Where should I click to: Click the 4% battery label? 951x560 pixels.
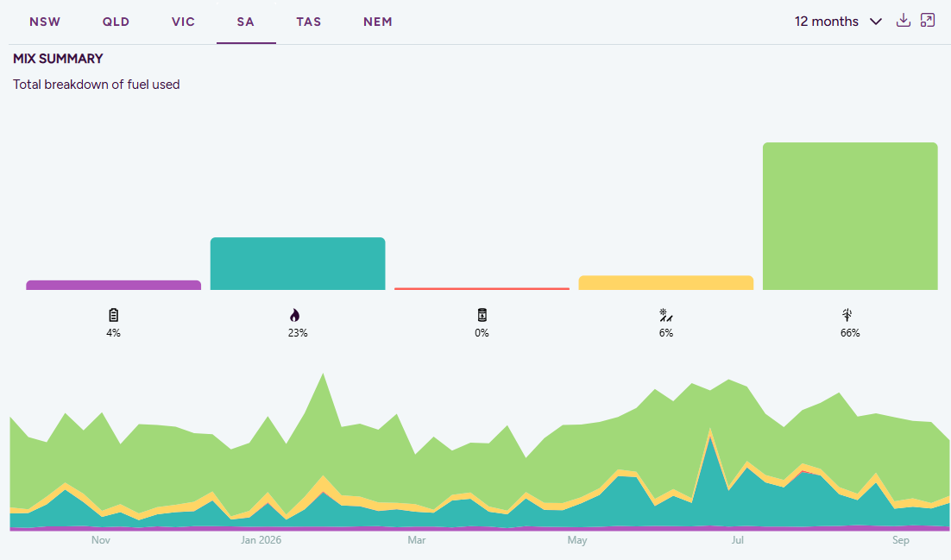click(x=113, y=333)
